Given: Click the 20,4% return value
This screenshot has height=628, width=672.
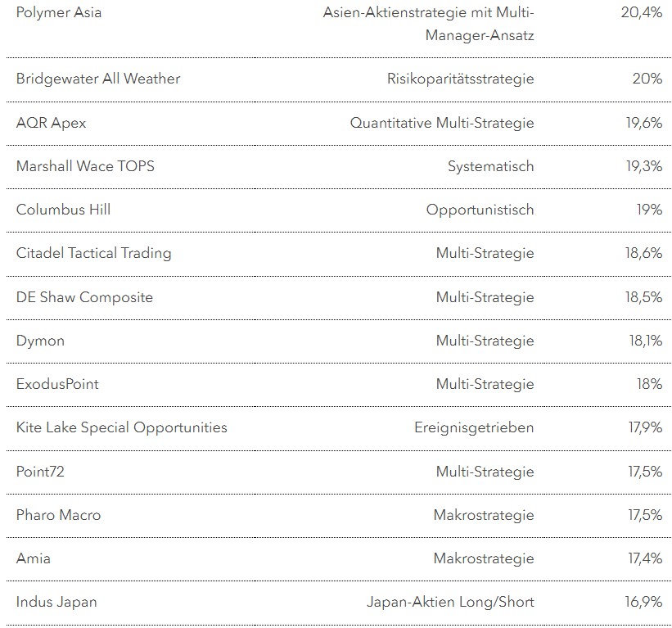Looking at the screenshot, I should pyautogui.click(x=642, y=13).
